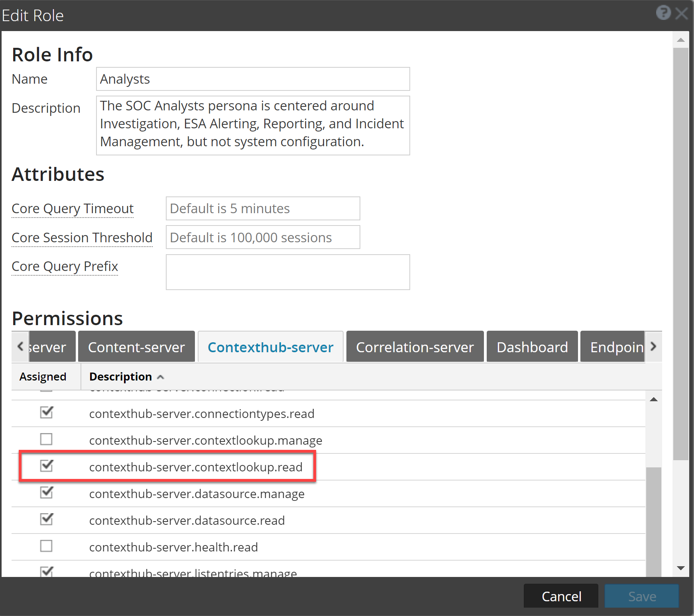The image size is (694, 616).
Task: Click the dialog vertical scrollbar thumb
Action: tap(680, 254)
